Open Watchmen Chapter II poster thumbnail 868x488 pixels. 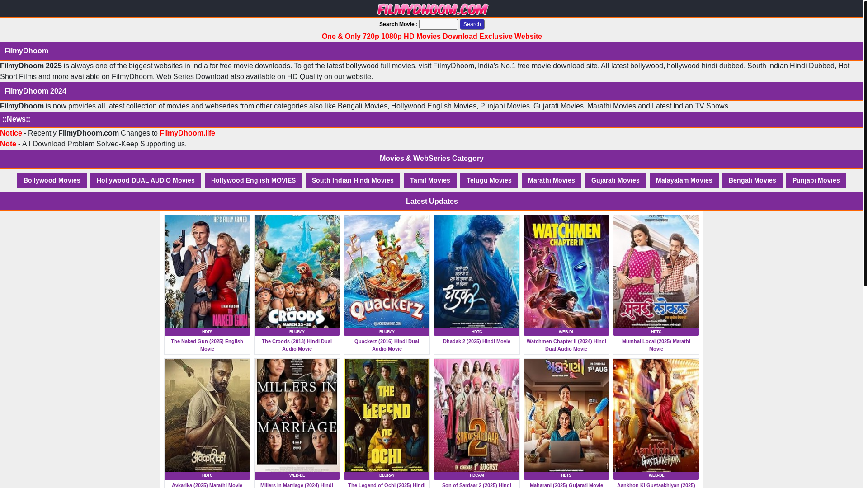566,271
